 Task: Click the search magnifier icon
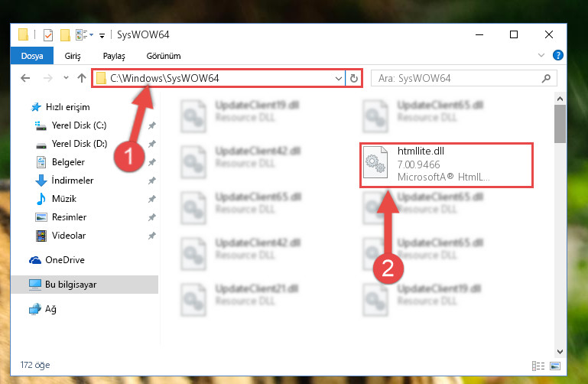coord(546,78)
